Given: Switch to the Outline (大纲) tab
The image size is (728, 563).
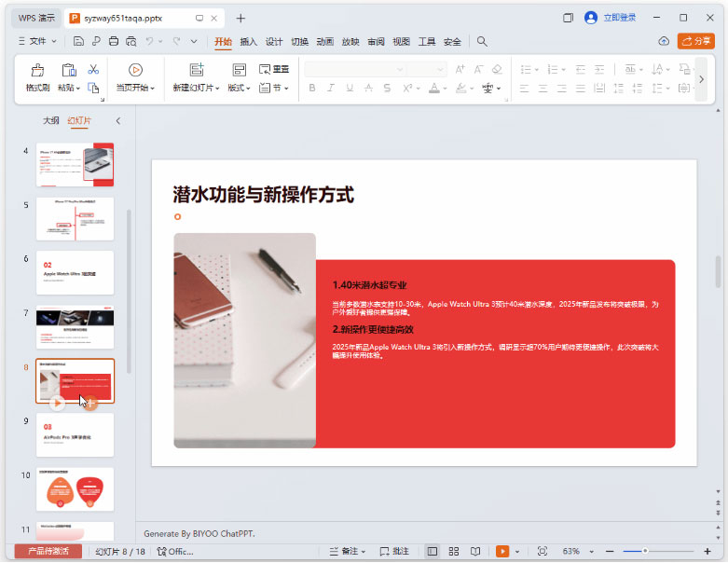Looking at the screenshot, I should (x=50, y=120).
